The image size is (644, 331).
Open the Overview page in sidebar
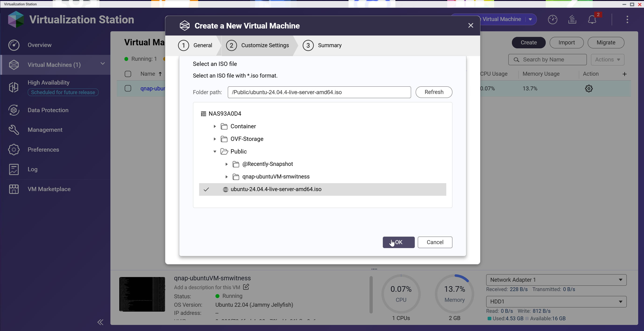pos(39,45)
